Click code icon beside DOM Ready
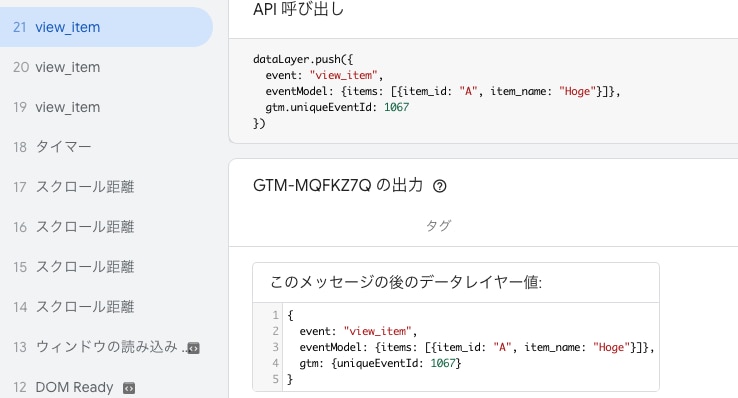This screenshot has height=398, width=738. click(x=129, y=388)
